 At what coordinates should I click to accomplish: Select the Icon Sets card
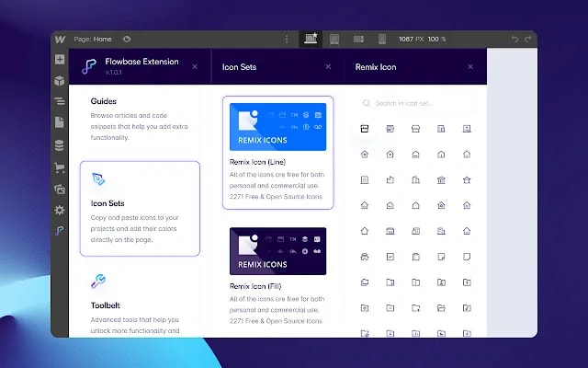(x=140, y=209)
